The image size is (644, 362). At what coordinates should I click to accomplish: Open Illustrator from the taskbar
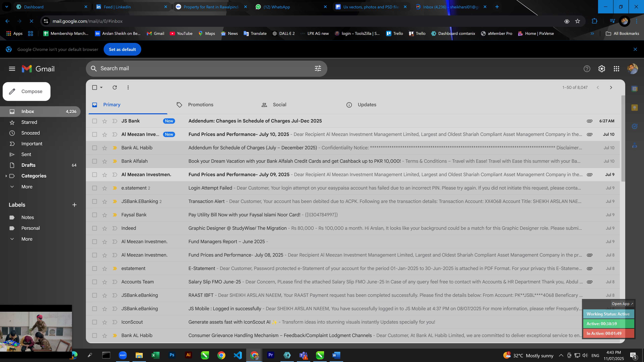pyautogui.click(x=188, y=355)
